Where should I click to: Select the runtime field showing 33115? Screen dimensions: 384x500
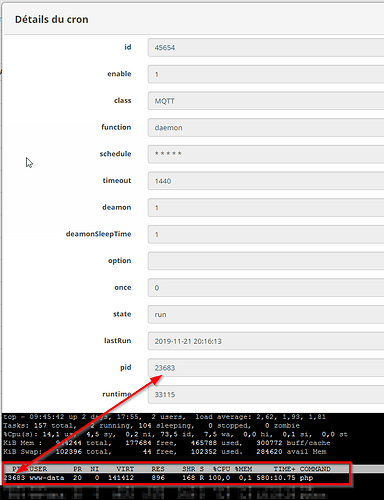click(266, 394)
